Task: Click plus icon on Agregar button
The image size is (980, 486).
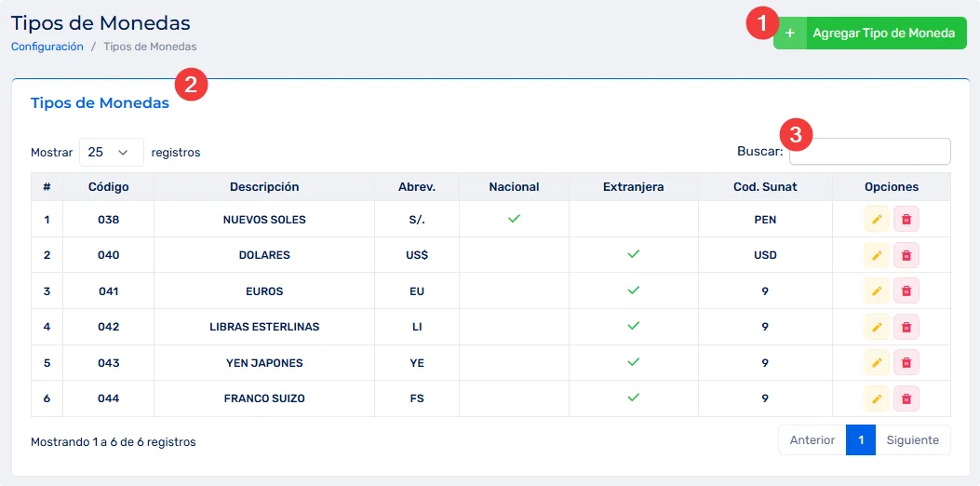Action: (790, 34)
